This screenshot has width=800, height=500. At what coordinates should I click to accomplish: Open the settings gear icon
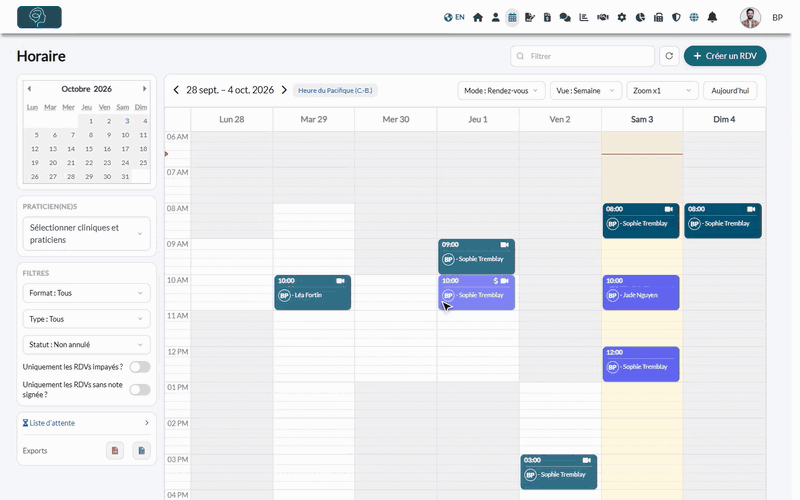click(x=621, y=17)
